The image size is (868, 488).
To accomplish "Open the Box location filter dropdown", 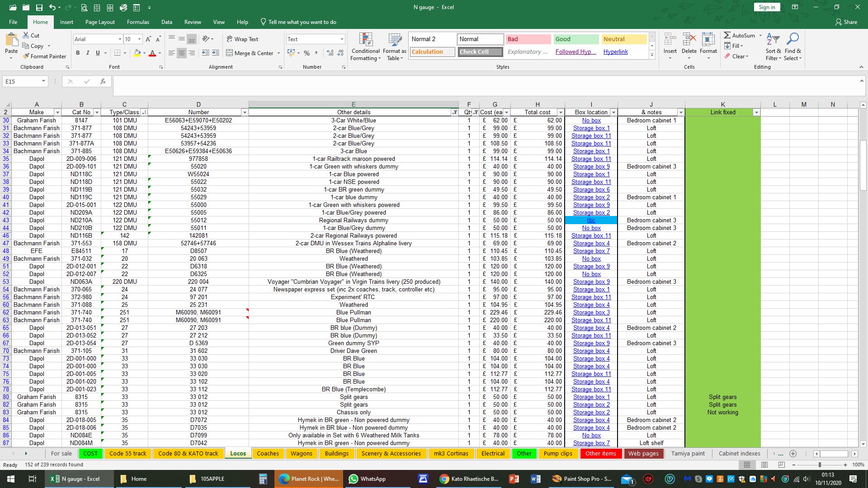I will tap(613, 112).
